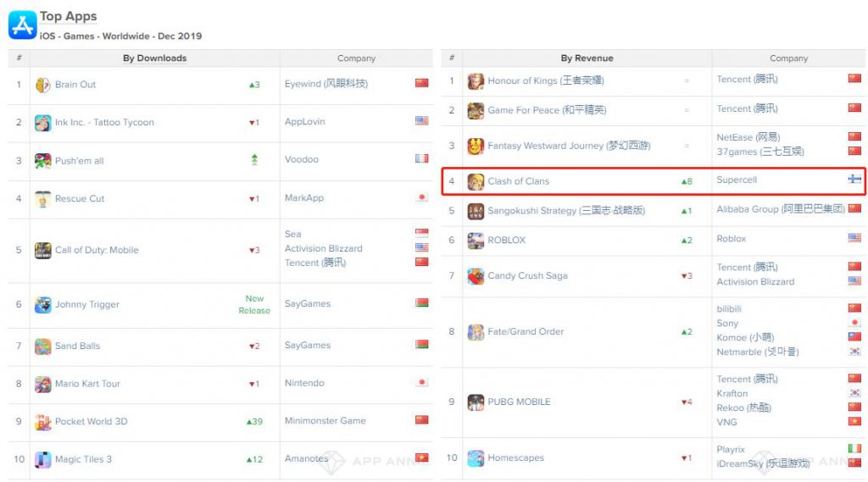Click the Company header in revenue table

789,58
